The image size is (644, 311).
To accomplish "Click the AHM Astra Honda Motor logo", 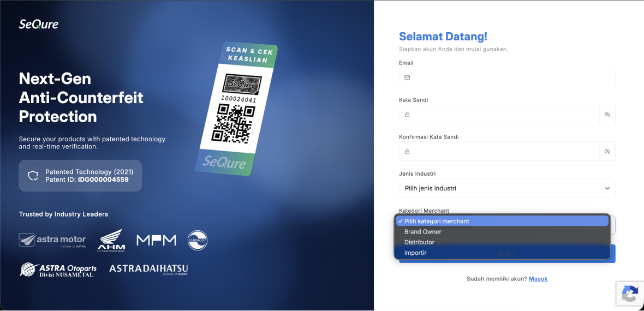I will pyautogui.click(x=111, y=241).
